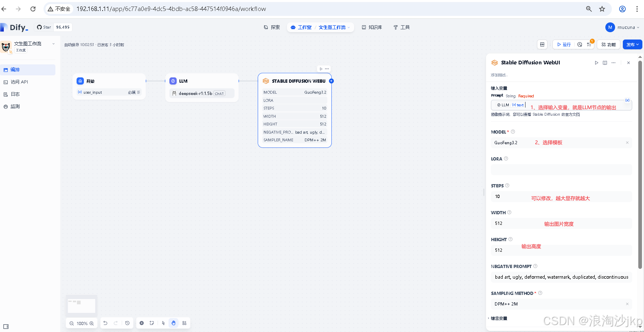Open the 100% zoom level menu

click(82, 323)
